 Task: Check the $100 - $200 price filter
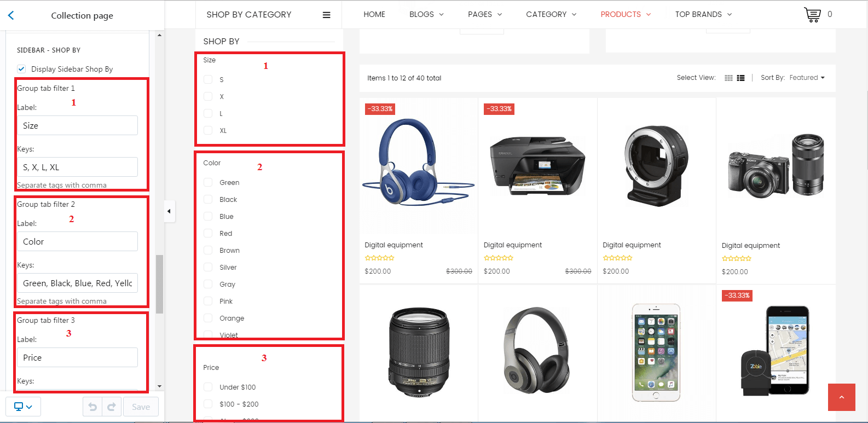[x=208, y=404]
